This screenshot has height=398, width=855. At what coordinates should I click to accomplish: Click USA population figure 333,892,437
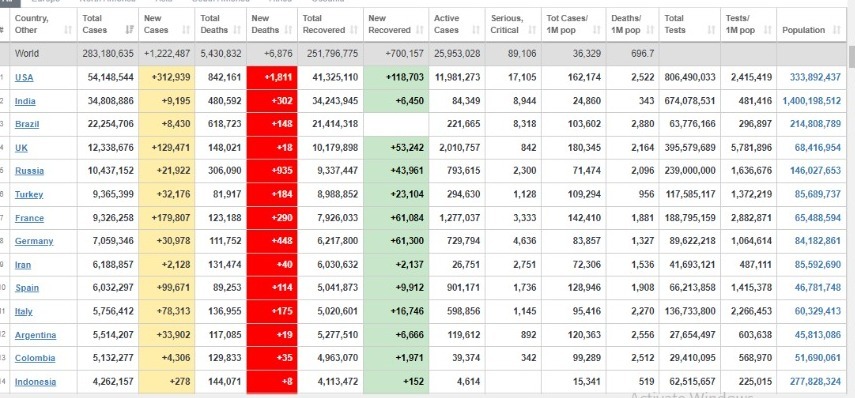click(815, 77)
